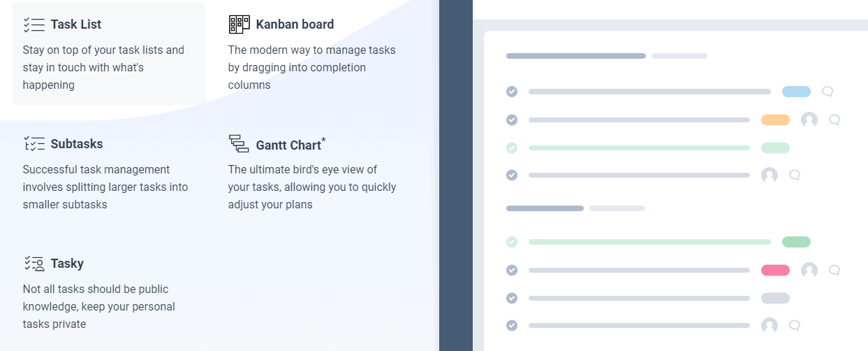868x351 pixels.
Task: Toggle the checkmark on the blue-tagged task
Action: (512, 92)
